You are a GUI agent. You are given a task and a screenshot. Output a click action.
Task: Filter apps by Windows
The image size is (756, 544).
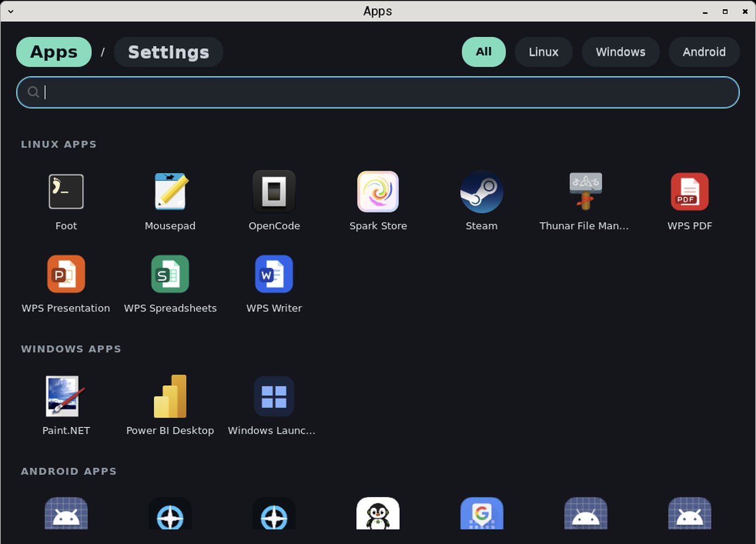[621, 52]
